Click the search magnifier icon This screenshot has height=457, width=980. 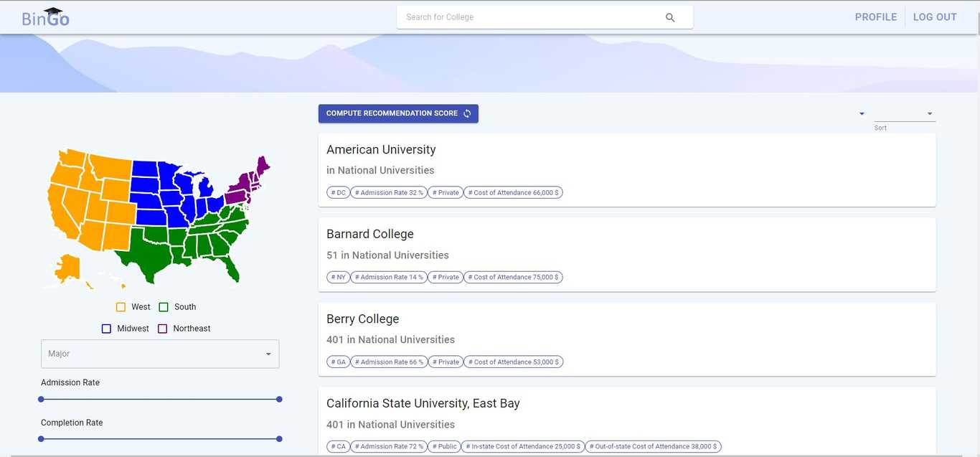(x=670, y=17)
